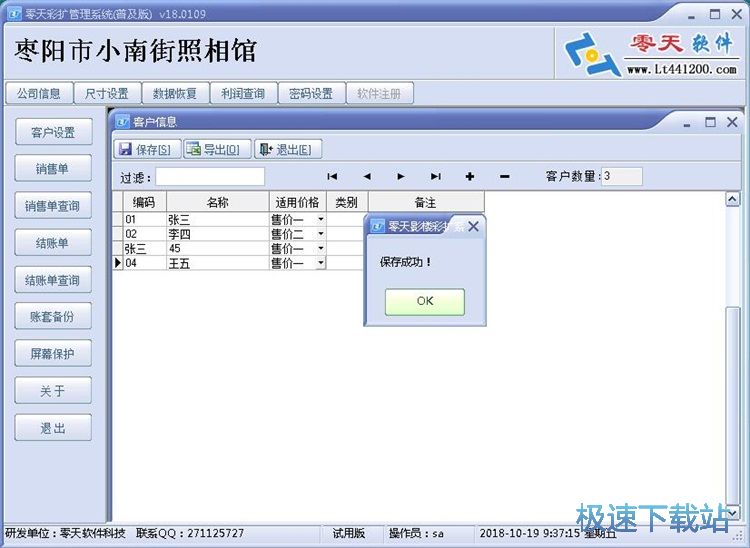750x548 pixels.
Task: Select cell with name 李四
Action: point(218,234)
